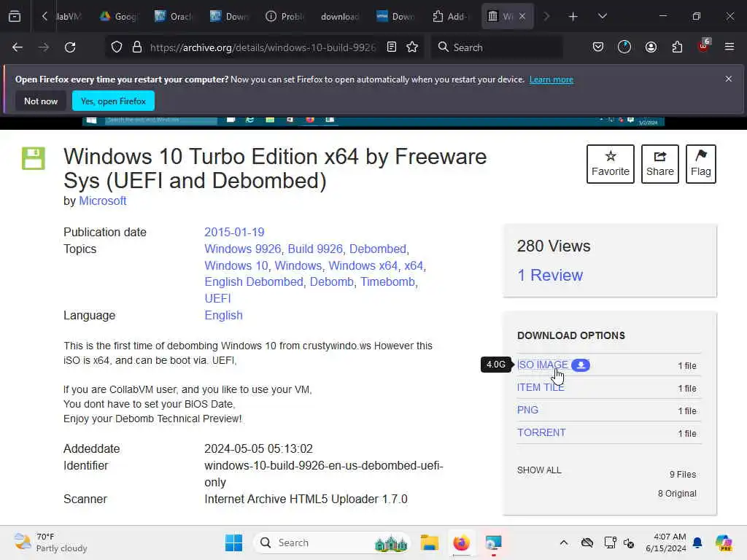Image resolution: width=747 pixels, height=560 pixels.
Task: Open the Firefox account icon
Action: [x=651, y=47]
